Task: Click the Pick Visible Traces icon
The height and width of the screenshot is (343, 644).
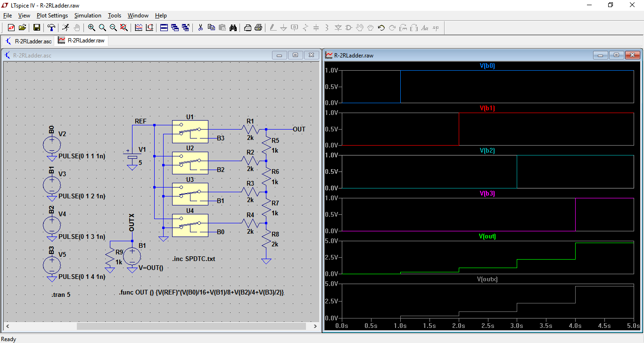Action: (x=139, y=28)
